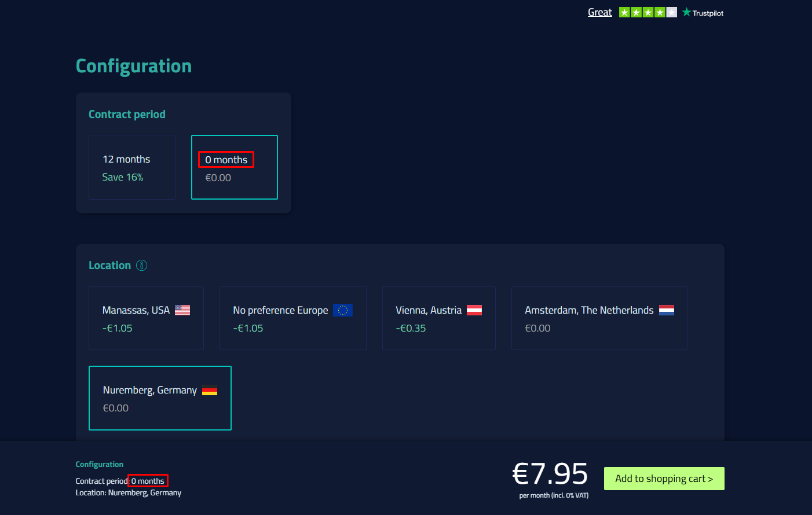
Task: Select Amsterdam, The Netherlands location
Action: click(x=599, y=318)
